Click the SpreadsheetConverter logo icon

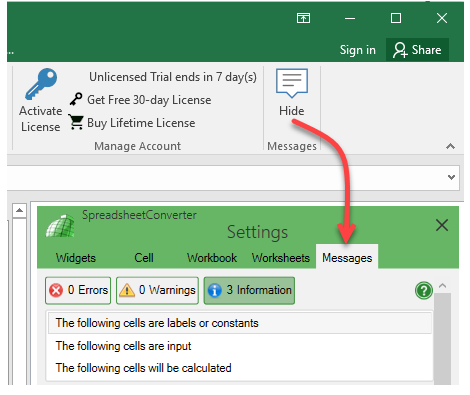pos(60,226)
